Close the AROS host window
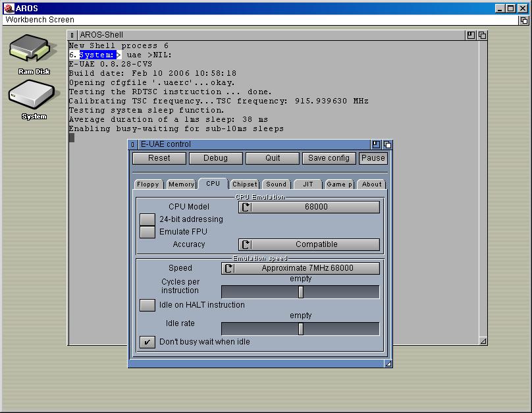This screenshot has height=413, width=532. 523,8
